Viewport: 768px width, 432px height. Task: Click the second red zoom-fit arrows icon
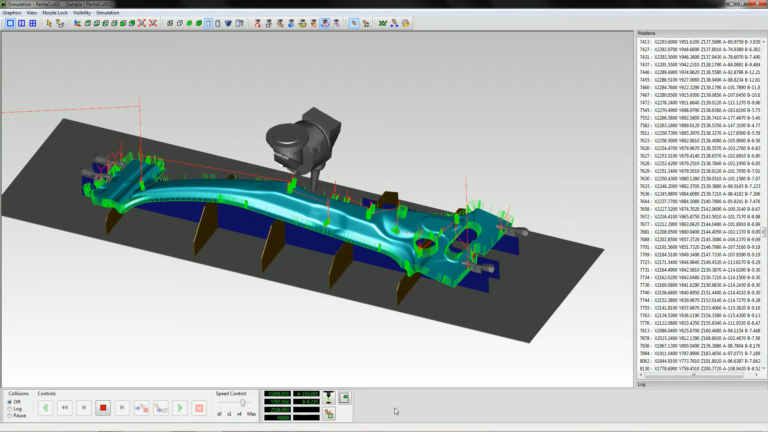click(x=153, y=23)
